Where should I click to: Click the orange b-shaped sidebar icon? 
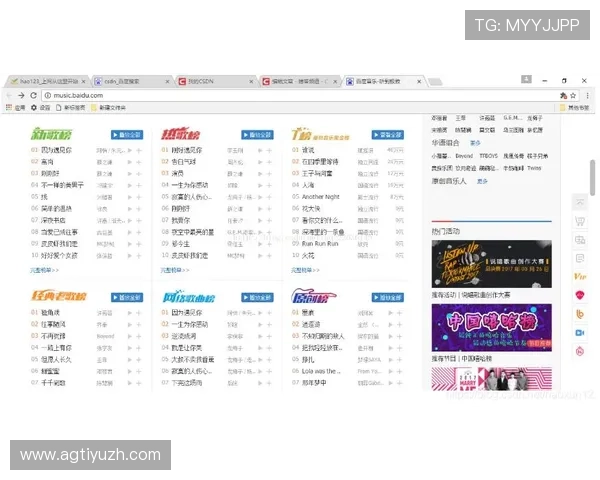pos(580,314)
